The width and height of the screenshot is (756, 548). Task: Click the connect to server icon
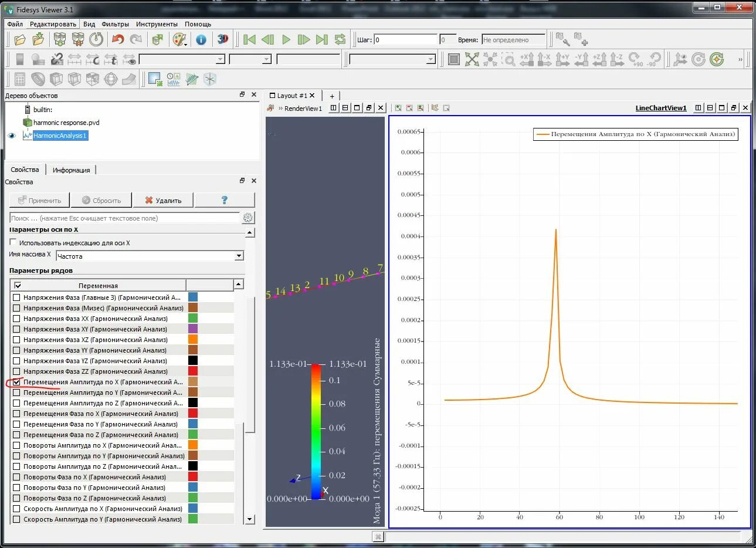[x=60, y=39]
